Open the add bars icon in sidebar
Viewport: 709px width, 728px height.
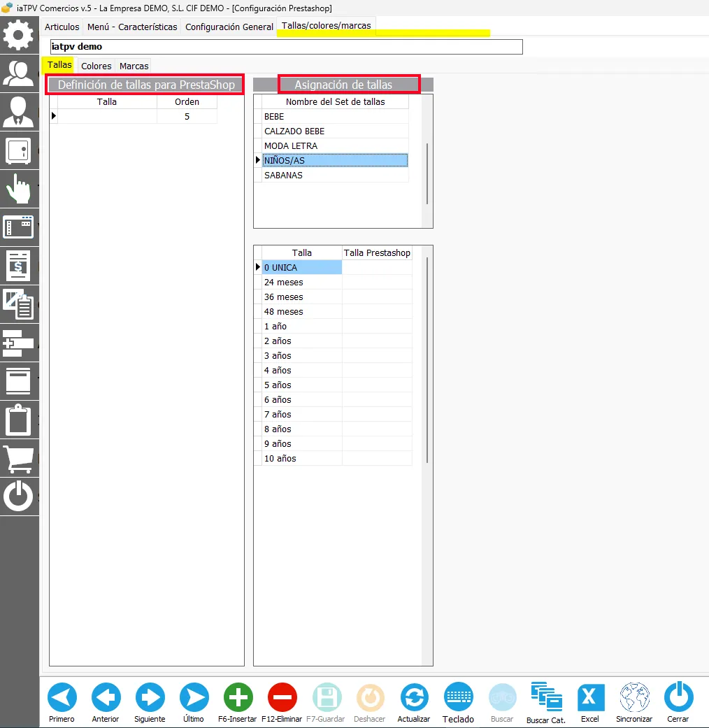(x=19, y=343)
